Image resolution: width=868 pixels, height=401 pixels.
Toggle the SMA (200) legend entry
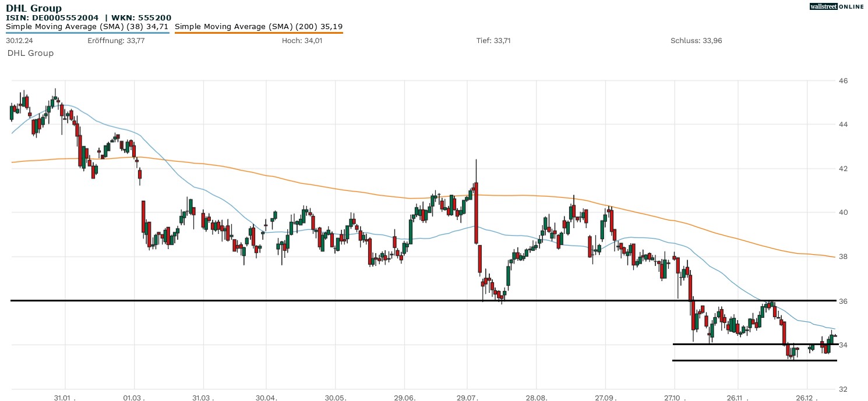coord(259,26)
